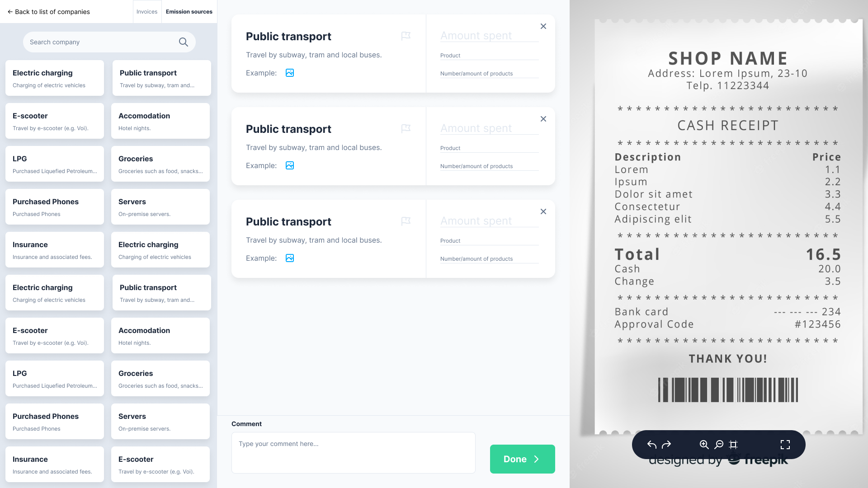Go back to list of companies
868x488 pixels.
coord(48,12)
